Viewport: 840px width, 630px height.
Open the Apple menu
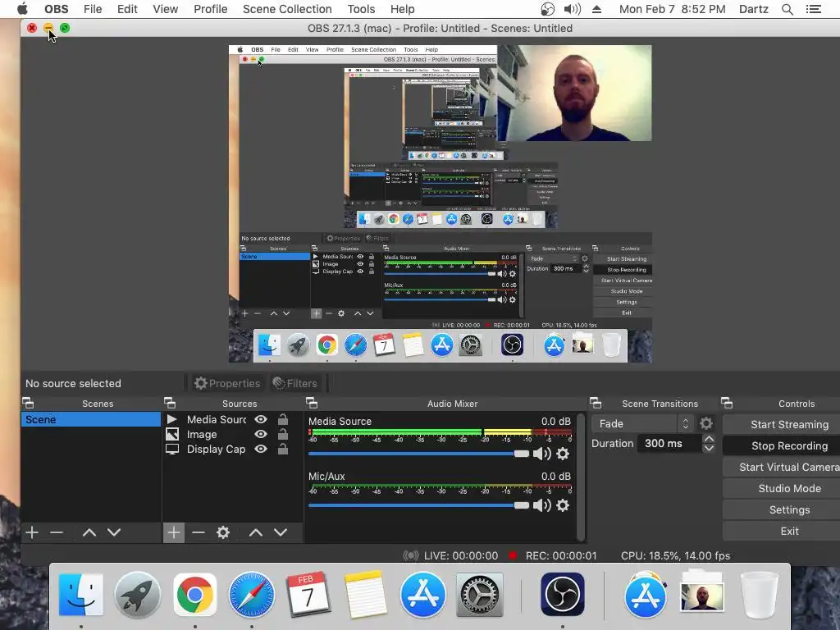pos(22,9)
